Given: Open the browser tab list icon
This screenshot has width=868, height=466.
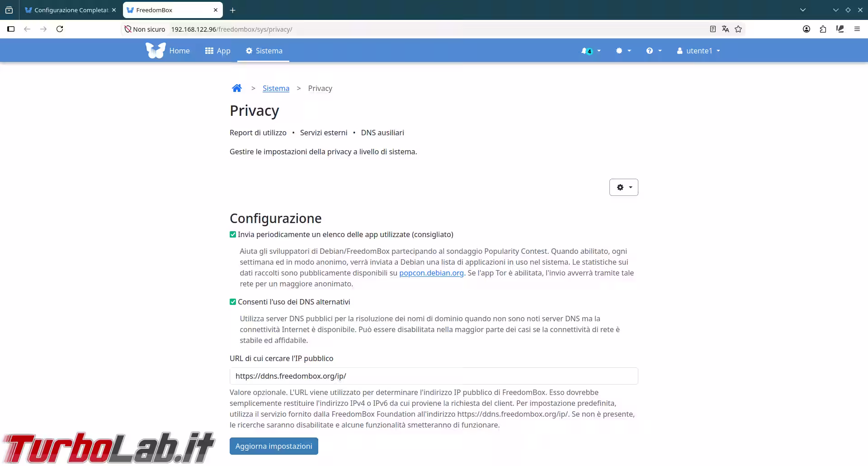Looking at the screenshot, I should (x=9, y=10).
